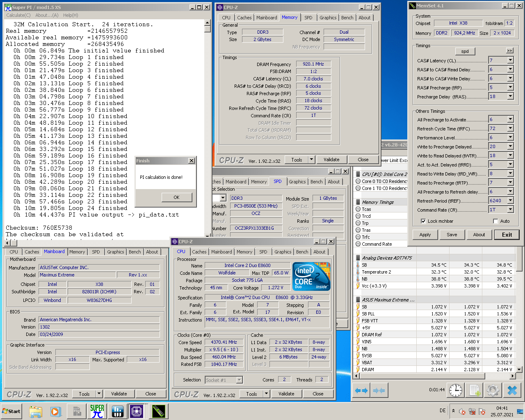Click the lightning icon beside Vcc (+3.3 V)
This screenshot has width=525, height=420.
[x=358, y=286]
